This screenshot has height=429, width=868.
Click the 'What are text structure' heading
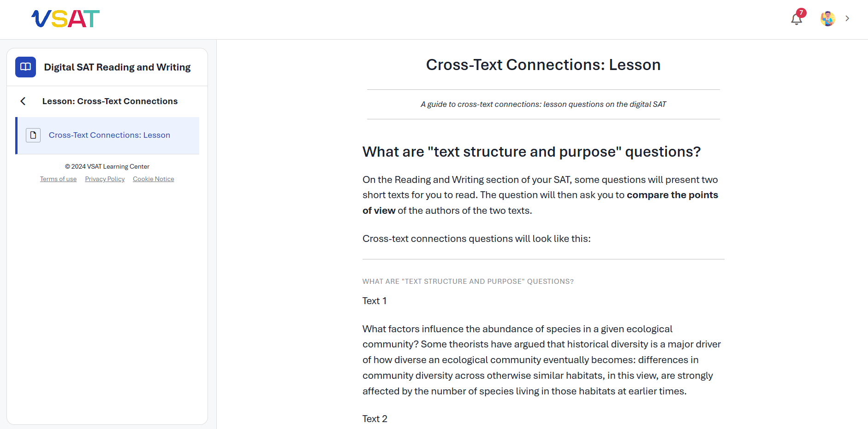coord(531,152)
